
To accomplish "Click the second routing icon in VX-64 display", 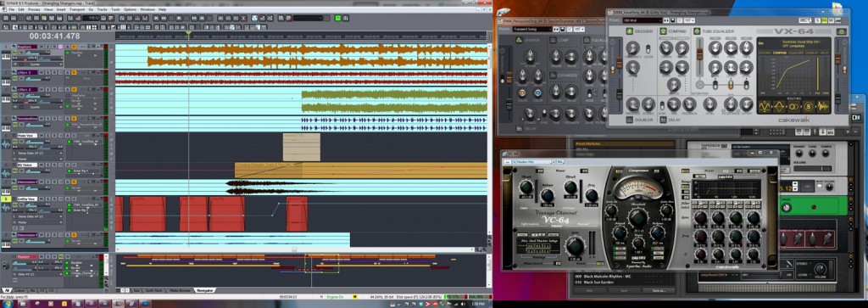I will [x=780, y=106].
